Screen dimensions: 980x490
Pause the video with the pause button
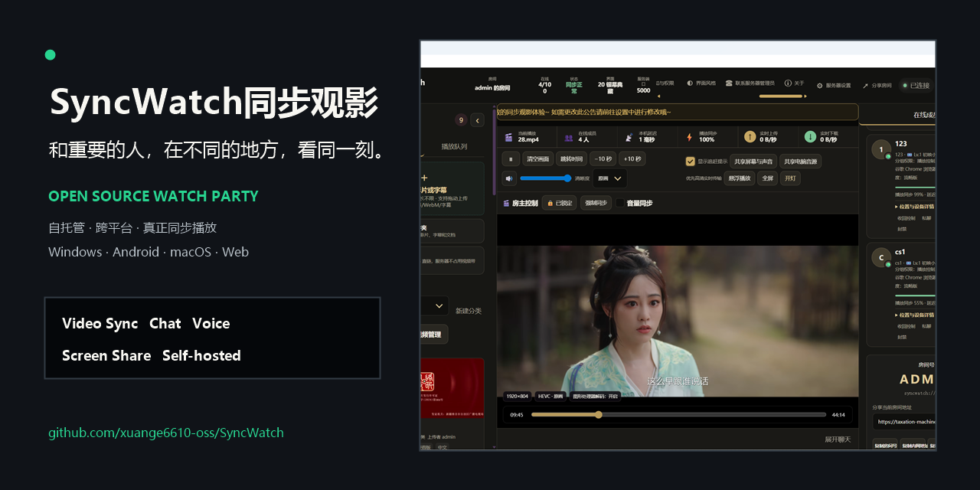(x=511, y=159)
